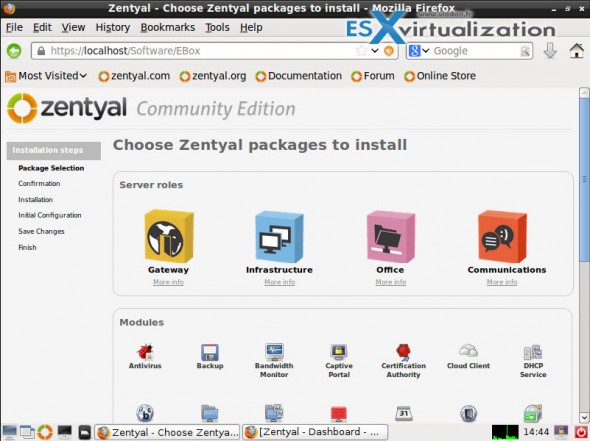The height and width of the screenshot is (441, 590).
Task: Click More info under Office
Action: pos(391,282)
